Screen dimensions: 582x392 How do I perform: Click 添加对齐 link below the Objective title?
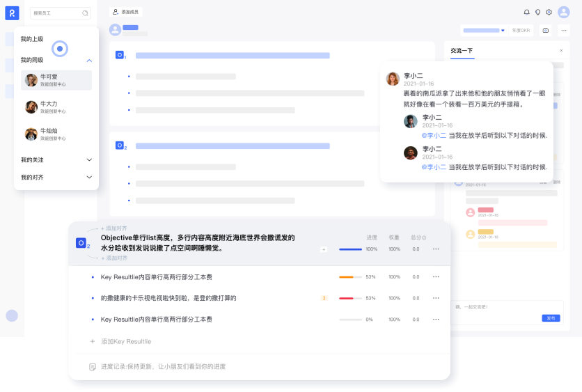114,258
